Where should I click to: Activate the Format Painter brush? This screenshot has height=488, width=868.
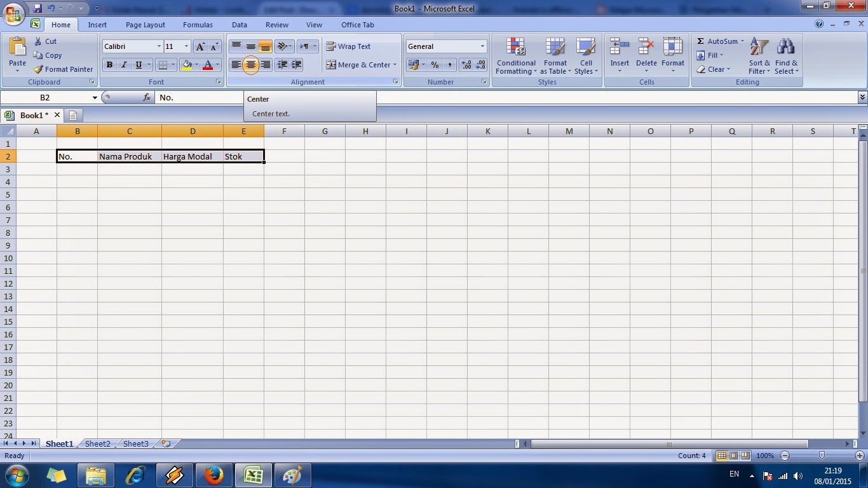coord(64,69)
